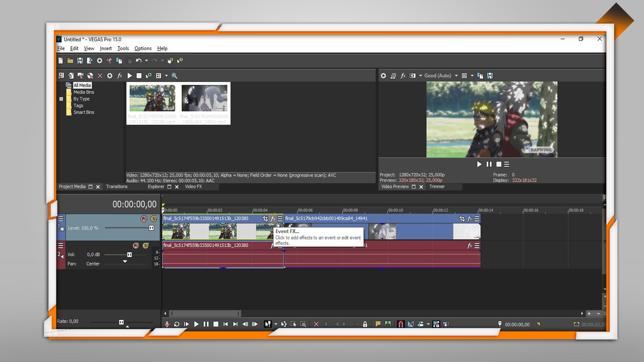Copy selection using the main toolbar copy icon
Screen dimensions: 644x362
[x=119, y=61]
